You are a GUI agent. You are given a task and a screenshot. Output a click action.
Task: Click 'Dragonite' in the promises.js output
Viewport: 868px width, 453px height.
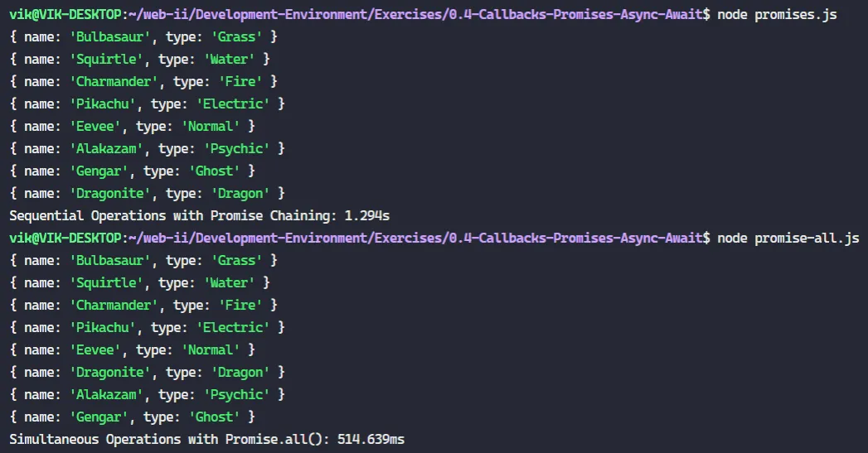[x=109, y=194]
